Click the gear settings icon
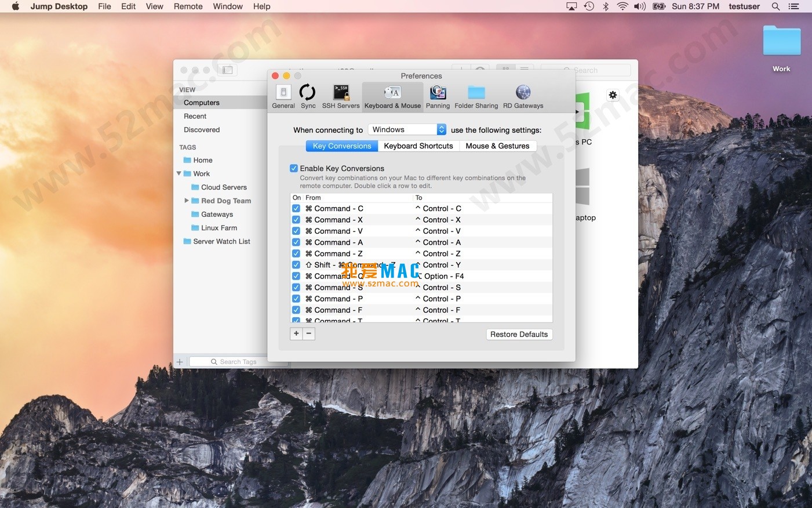 (x=613, y=95)
